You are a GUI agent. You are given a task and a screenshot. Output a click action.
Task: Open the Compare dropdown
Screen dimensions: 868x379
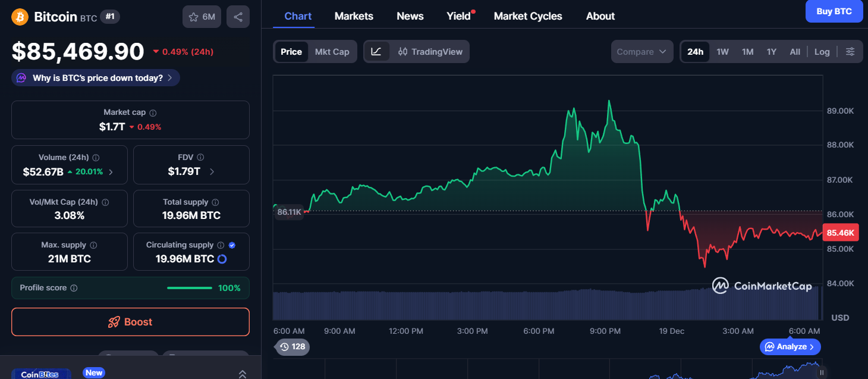(641, 52)
